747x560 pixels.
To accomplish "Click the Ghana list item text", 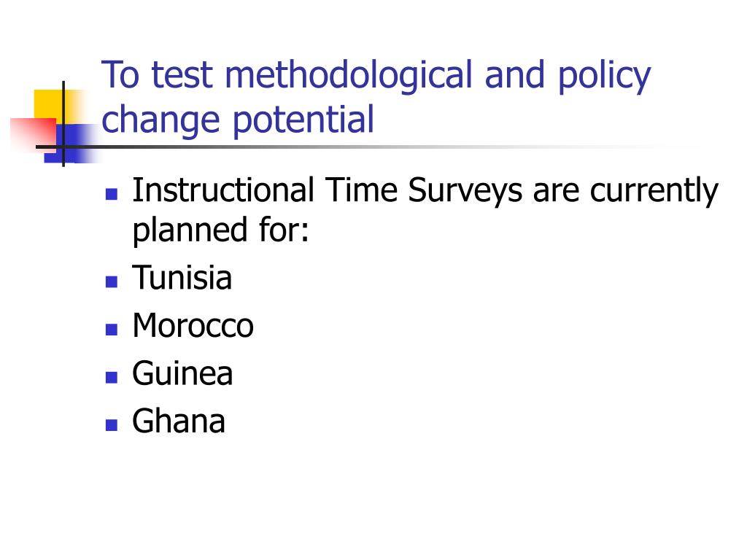I will (x=179, y=421).
